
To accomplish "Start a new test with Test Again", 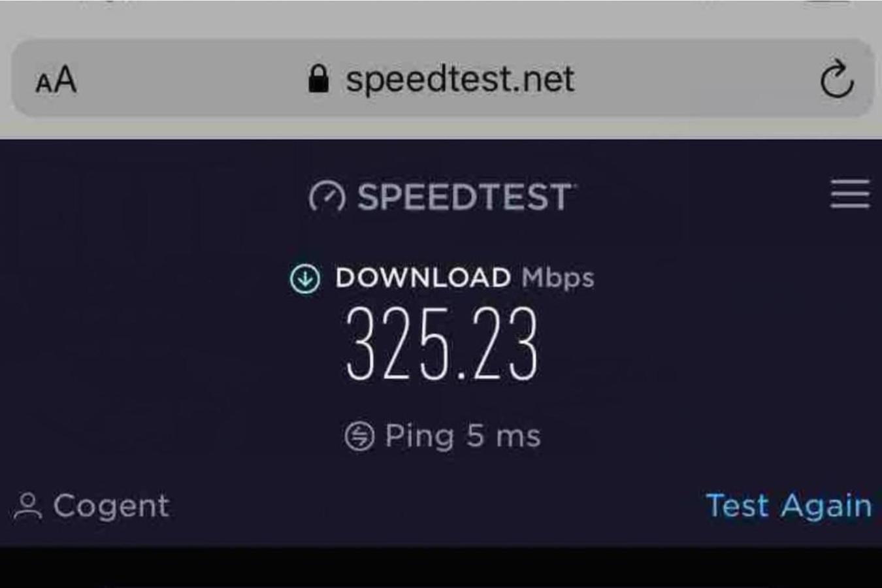I will point(789,506).
